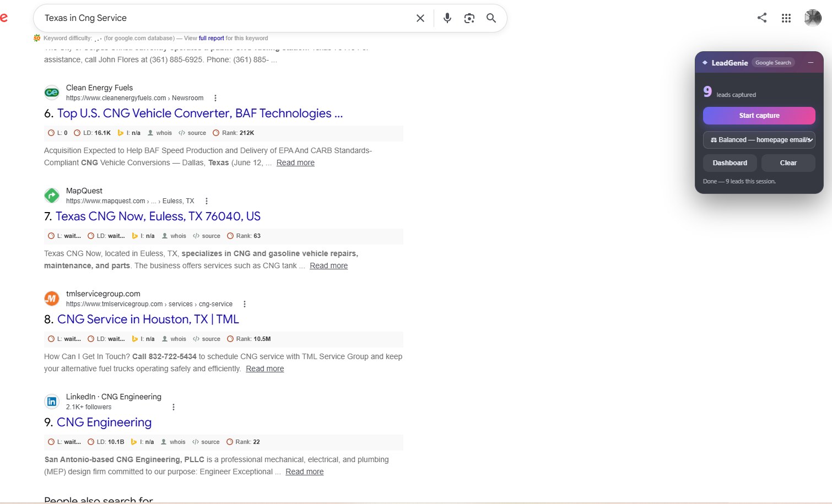Click 9 leads captured counter
Screen dimensions: 832x504
[730, 92]
